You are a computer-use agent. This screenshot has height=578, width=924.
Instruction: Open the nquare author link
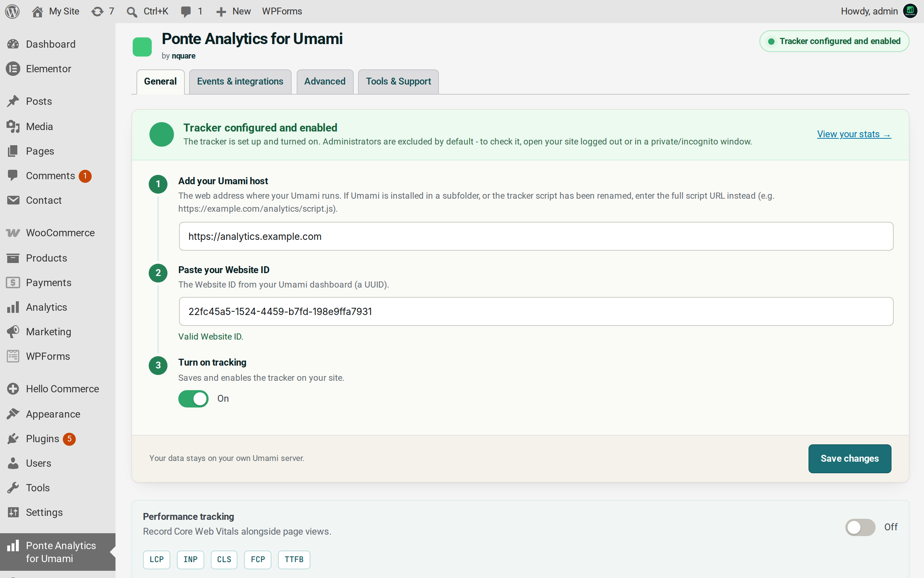(183, 56)
